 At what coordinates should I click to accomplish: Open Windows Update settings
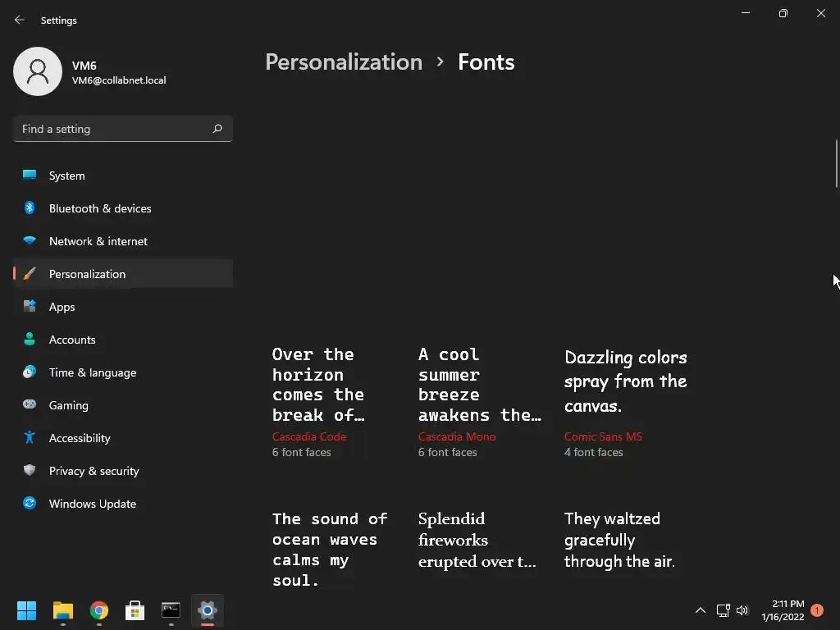[x=123, y=504]
